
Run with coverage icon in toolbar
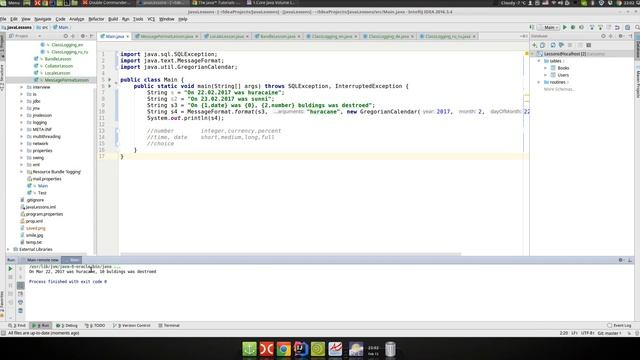click(581, 27)
